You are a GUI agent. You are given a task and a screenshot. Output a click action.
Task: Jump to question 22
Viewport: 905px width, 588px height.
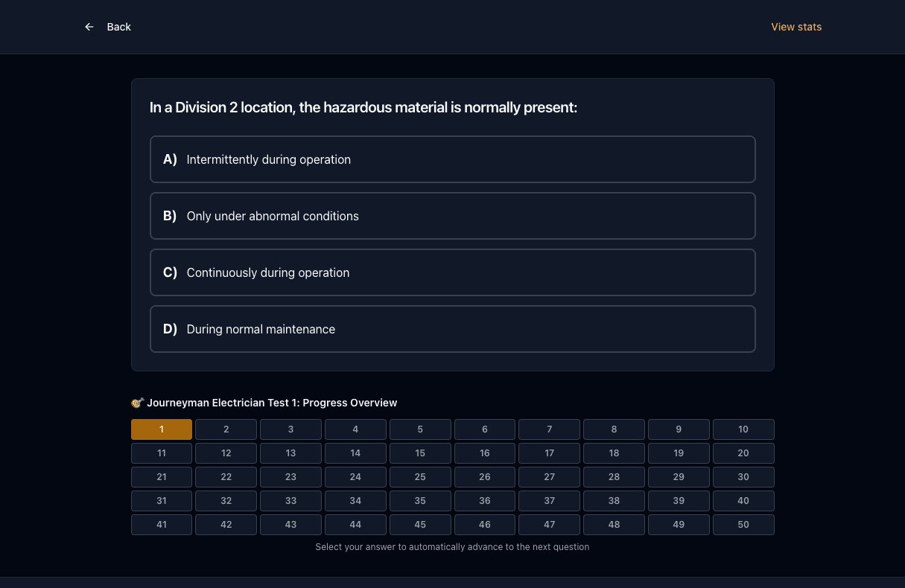226,477
